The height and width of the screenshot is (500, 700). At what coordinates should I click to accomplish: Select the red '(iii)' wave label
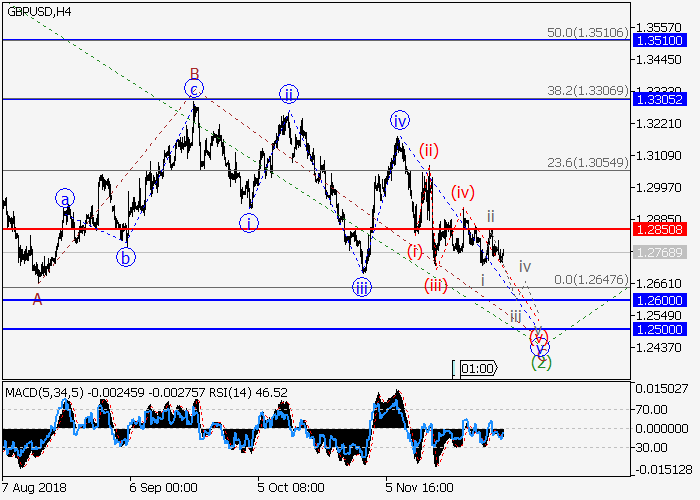(435, 285)
